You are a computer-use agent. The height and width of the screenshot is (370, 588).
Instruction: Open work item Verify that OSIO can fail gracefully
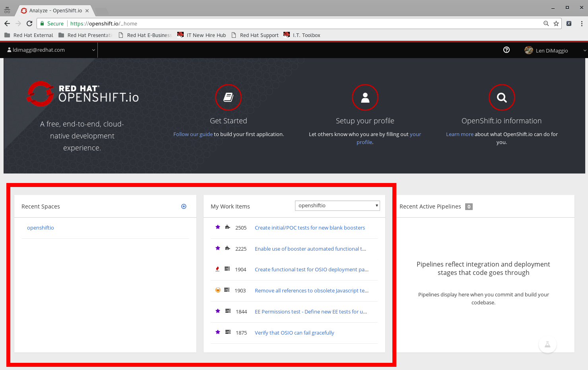(x=294, y=332)
